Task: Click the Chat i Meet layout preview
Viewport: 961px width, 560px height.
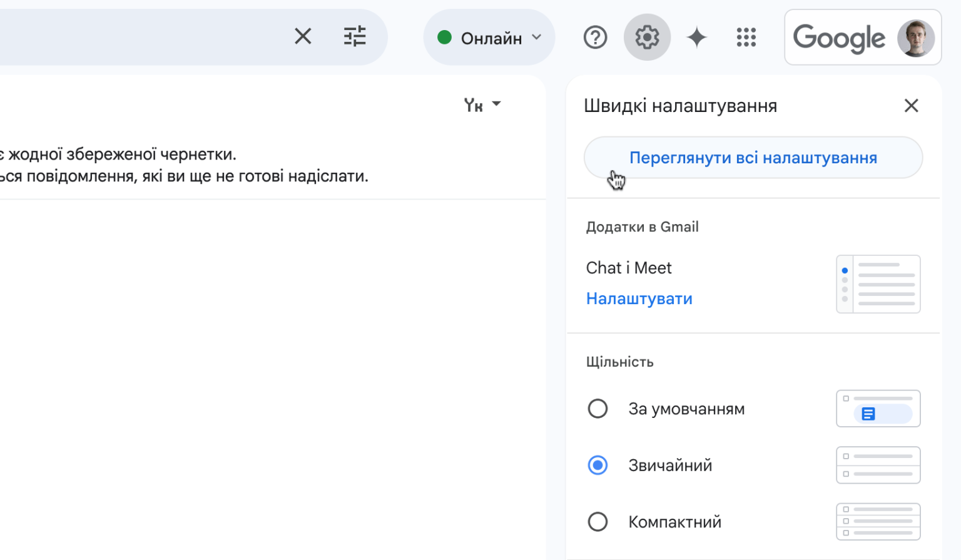Action: (x=878, y=283)
